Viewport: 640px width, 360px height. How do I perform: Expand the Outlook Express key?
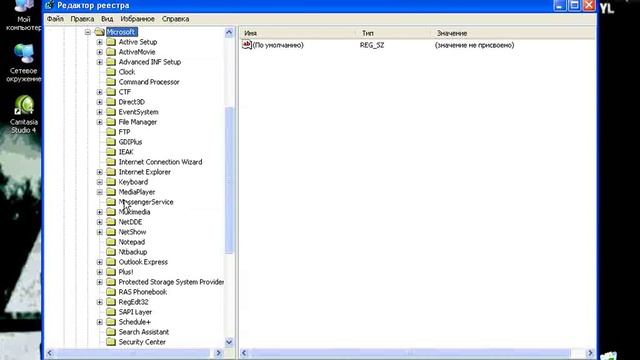100,262
